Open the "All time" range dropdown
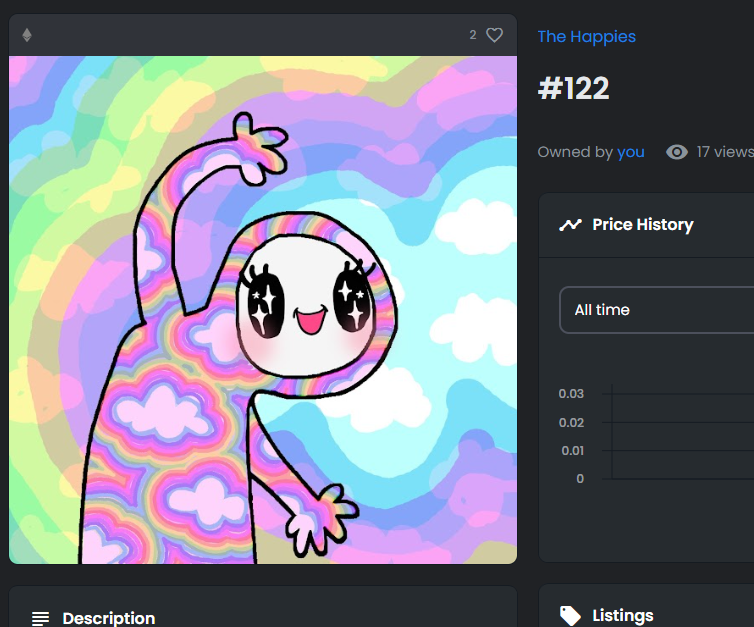 pos(657,310)
